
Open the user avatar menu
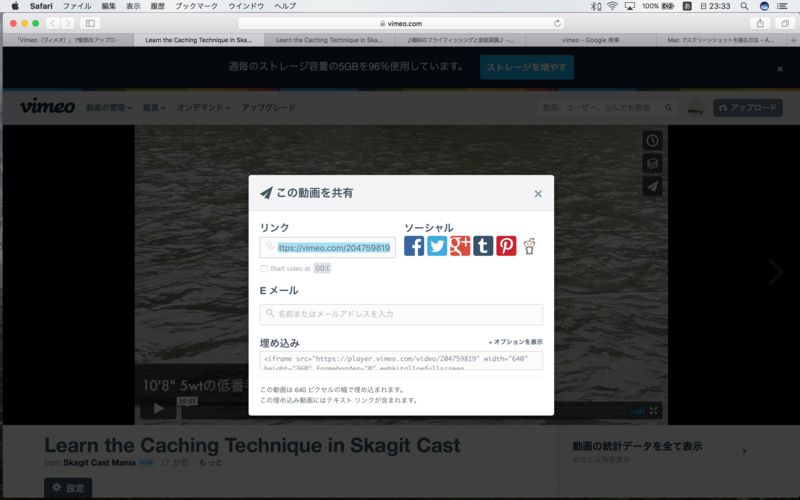pyautogui.click(x=696, y=108)
